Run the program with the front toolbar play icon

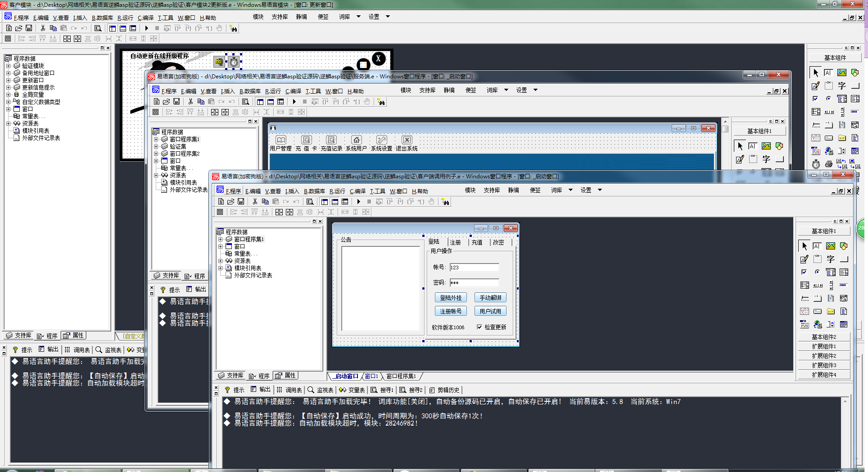pyautogui.click(x=359, y=202)
